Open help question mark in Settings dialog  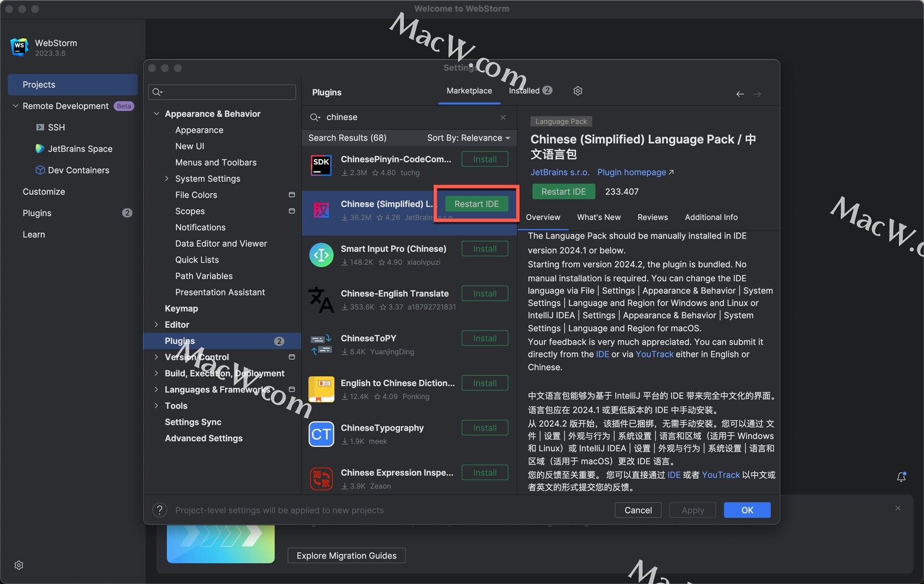[x=160, y=510]
